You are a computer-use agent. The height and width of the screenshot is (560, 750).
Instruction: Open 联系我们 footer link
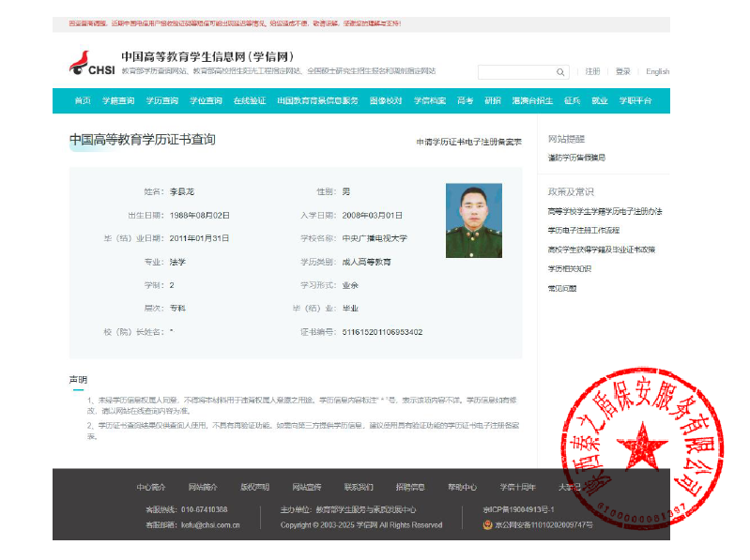(x=359, y=487)
